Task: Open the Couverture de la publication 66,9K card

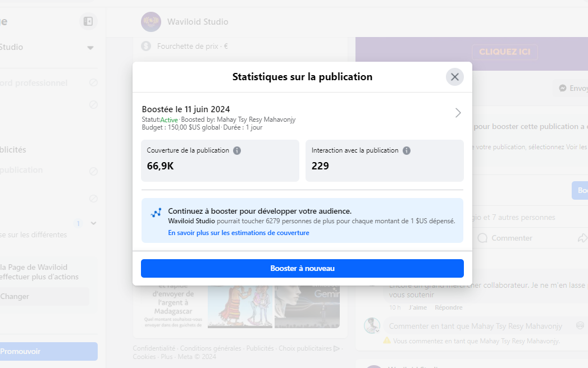Action: pos(220,161)
